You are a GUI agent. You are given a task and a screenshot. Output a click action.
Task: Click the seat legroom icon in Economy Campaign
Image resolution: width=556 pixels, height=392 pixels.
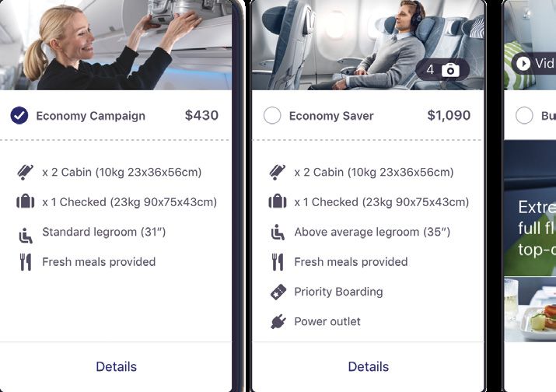point(26,236)
